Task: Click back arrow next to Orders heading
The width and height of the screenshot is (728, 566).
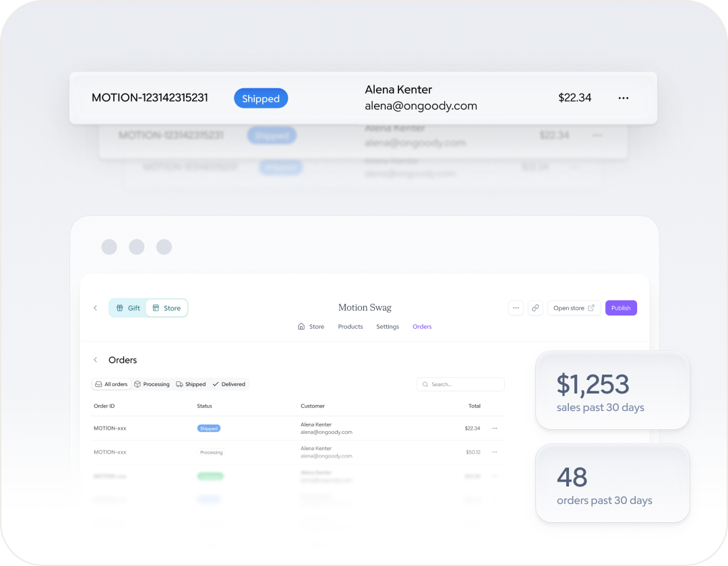Action: [96, 360]
